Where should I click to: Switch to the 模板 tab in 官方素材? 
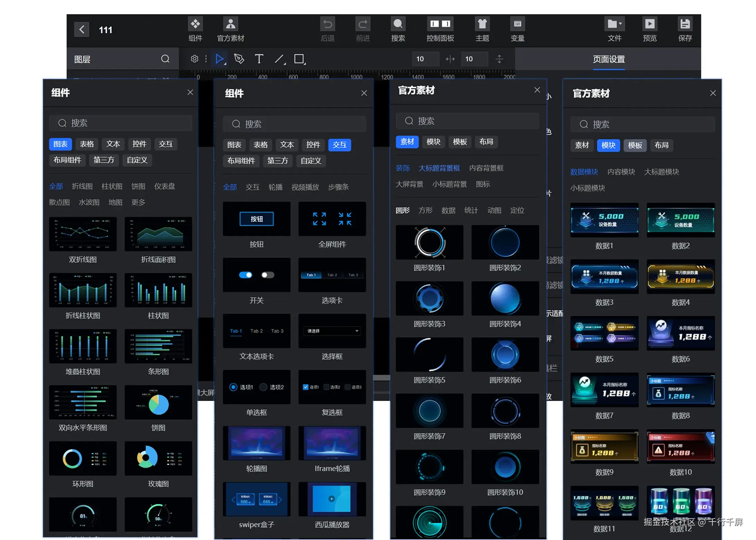(460, 142)
